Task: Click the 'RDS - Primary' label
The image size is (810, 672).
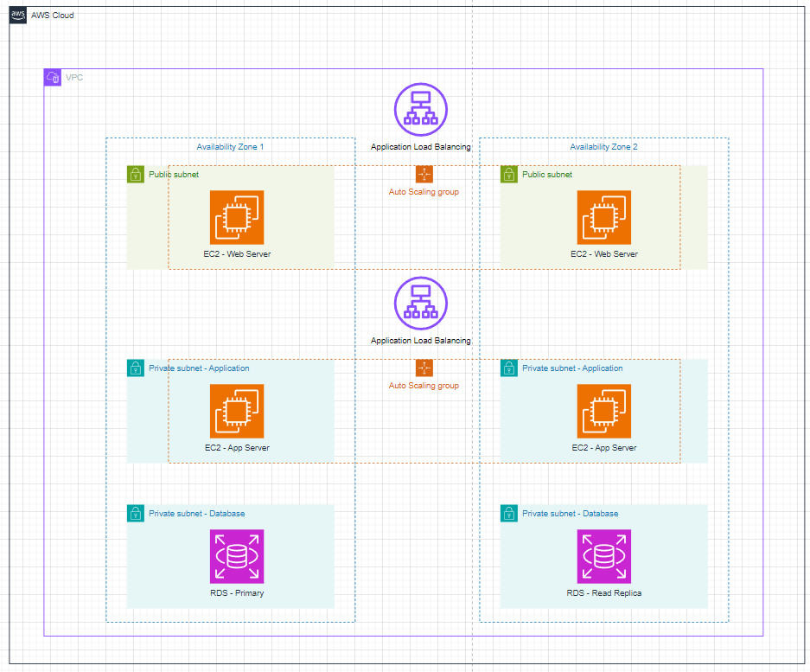Action: coord(237,593)
